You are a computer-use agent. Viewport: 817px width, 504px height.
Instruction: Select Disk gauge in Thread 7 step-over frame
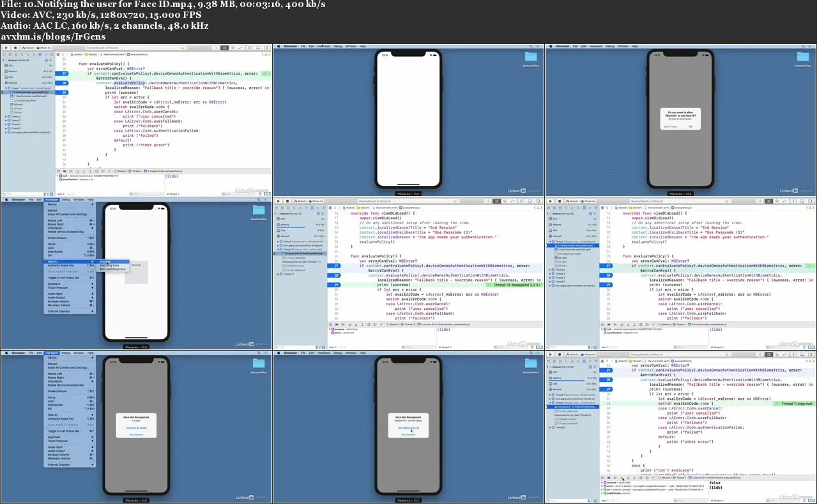point(573,384)
